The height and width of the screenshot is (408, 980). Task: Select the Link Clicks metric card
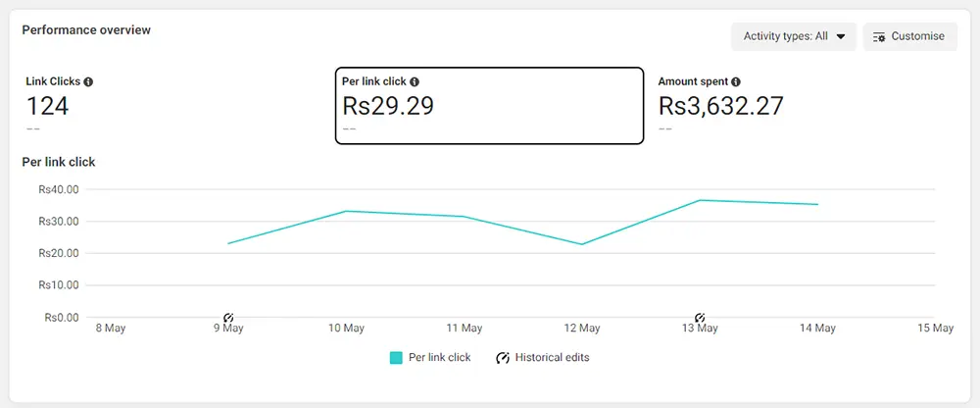coord(175,106)
